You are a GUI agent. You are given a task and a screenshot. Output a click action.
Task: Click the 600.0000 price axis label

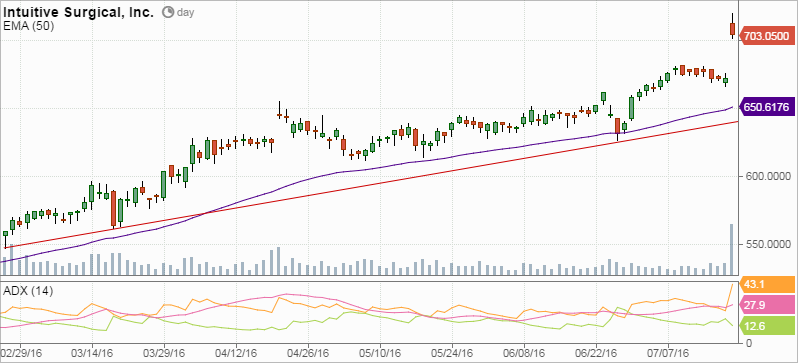pos(767,177)
